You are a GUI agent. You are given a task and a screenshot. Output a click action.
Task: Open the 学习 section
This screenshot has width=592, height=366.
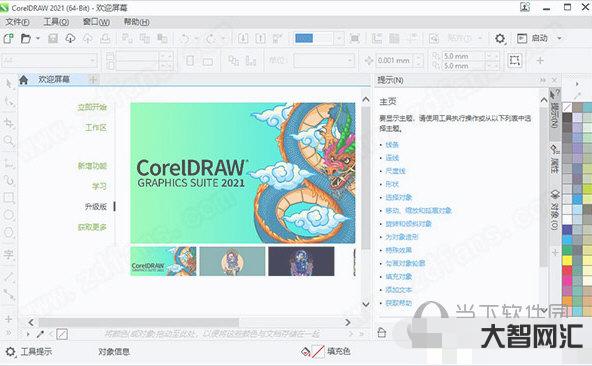click(x=100, y=186)
